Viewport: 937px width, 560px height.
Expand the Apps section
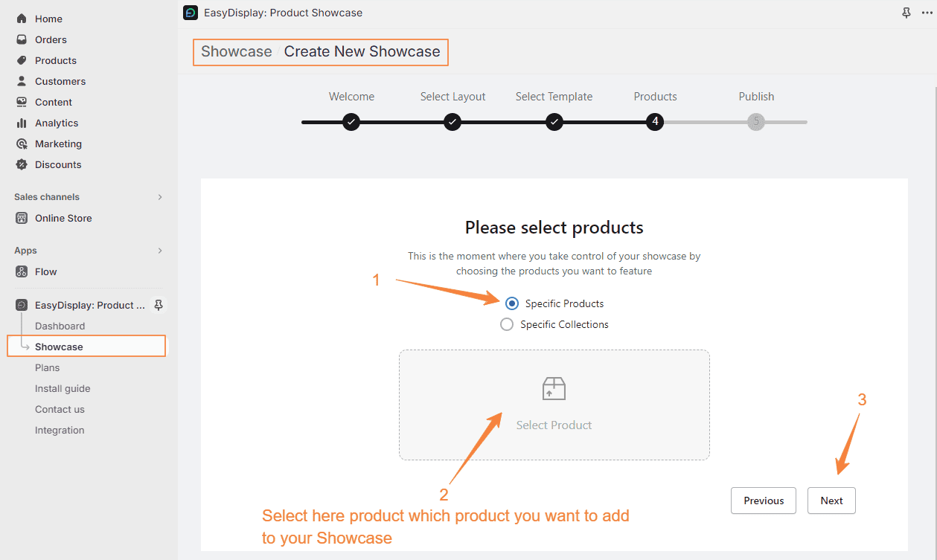click(x=159, y=251)
